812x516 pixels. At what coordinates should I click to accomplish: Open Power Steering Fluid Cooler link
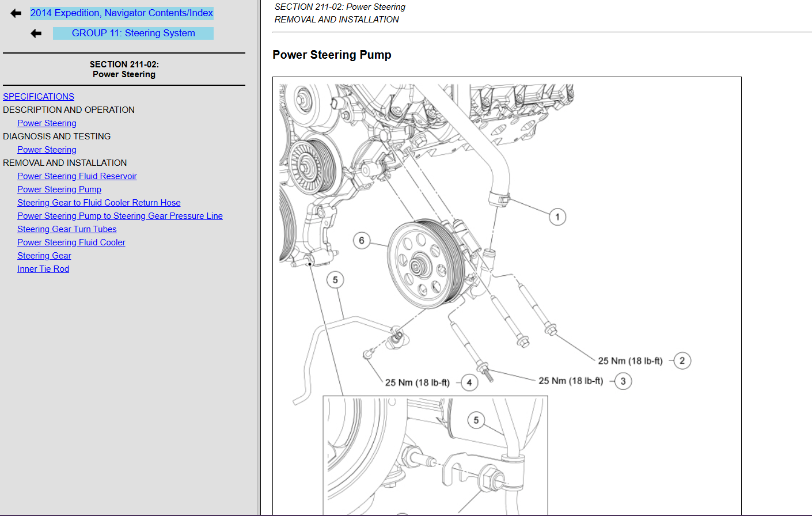pyautogui.click(x=71, y=242)
